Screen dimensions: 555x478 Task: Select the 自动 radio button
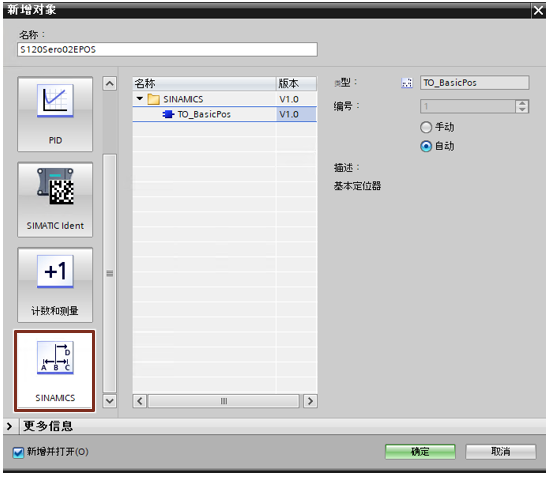coord(426,146)
